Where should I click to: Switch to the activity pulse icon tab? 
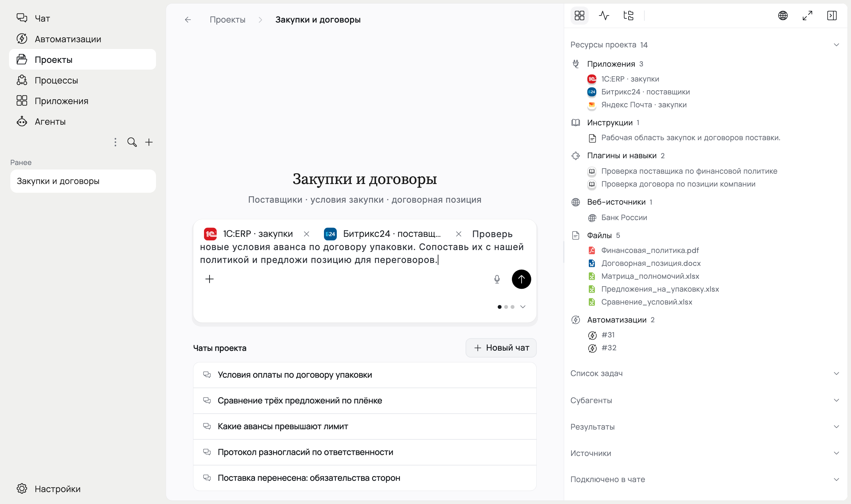coord(604,15)
